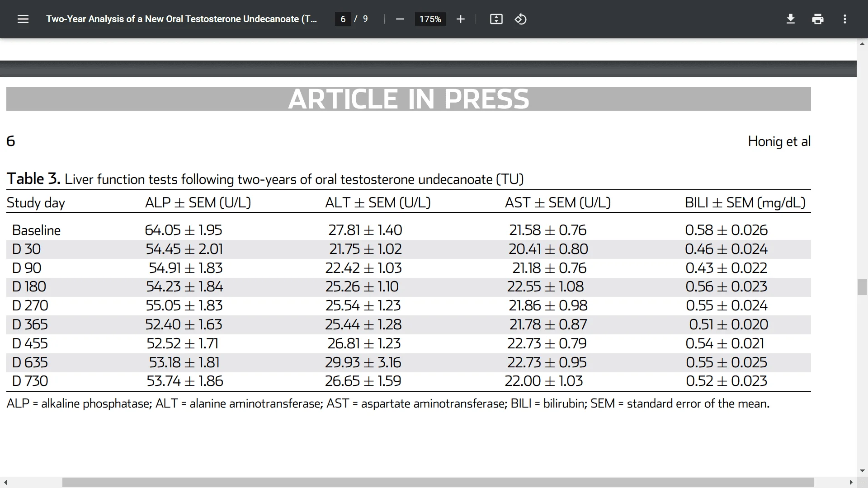The image size is (868, 488).
Task: Click the AST value '20.41 ± 0.80'
Action: pos(548,249)
